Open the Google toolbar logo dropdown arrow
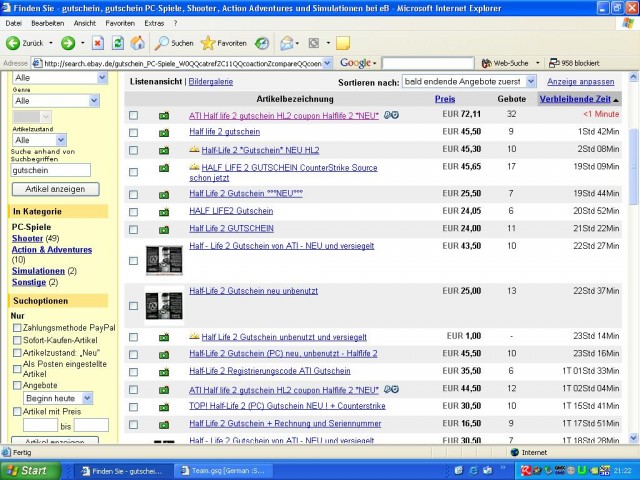640x480 pixels. pyautogui.click(x=374, y=63)
